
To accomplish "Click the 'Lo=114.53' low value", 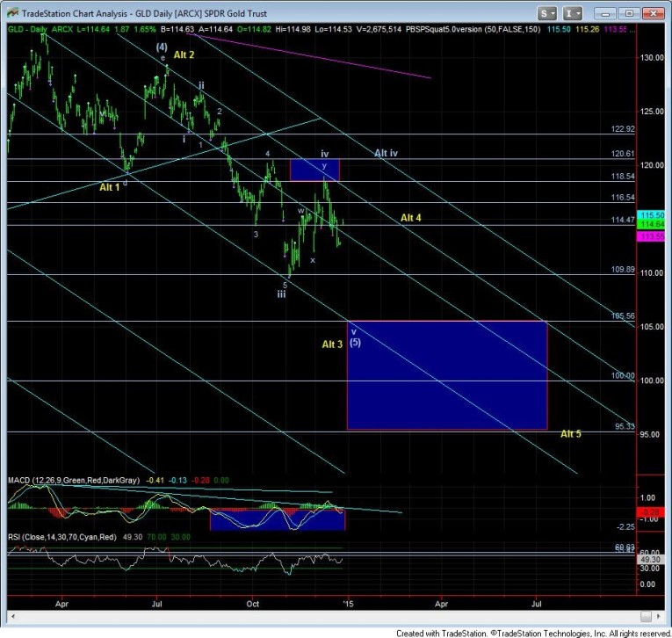I will tap(333, 29).
